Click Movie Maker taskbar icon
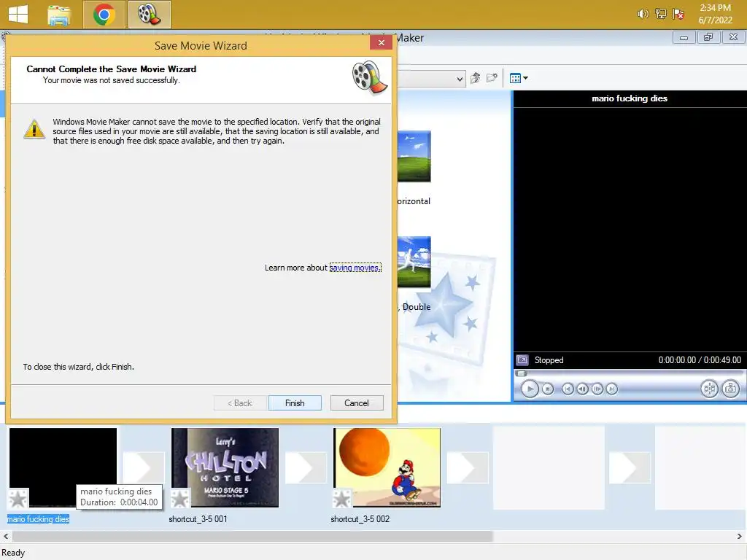 point(149,15)
